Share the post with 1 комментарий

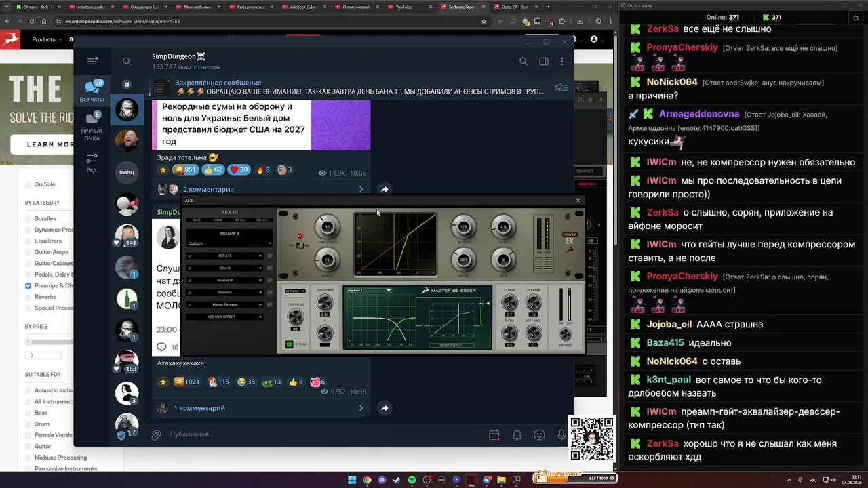pos(384,408)
